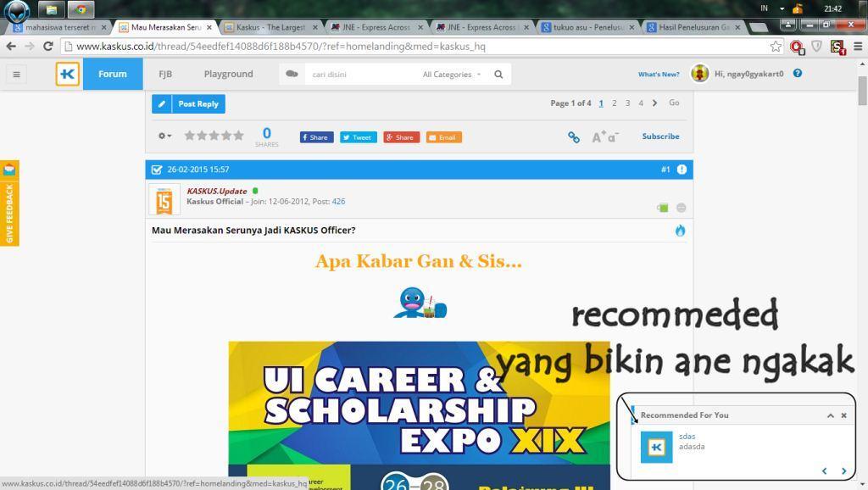868x490 pixels.
Task: Rate thread five stars
Action: click(x=238, y=135)
